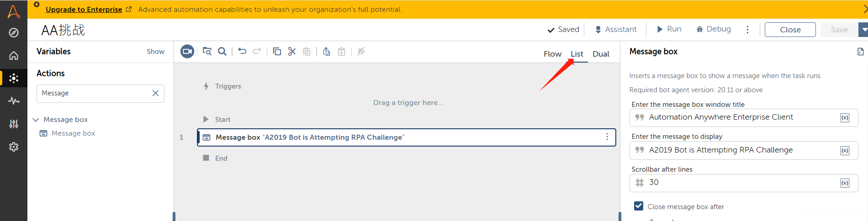Collapse the Start section triangle
This screenshot has width=868, height=221.
tap(206, 120)
